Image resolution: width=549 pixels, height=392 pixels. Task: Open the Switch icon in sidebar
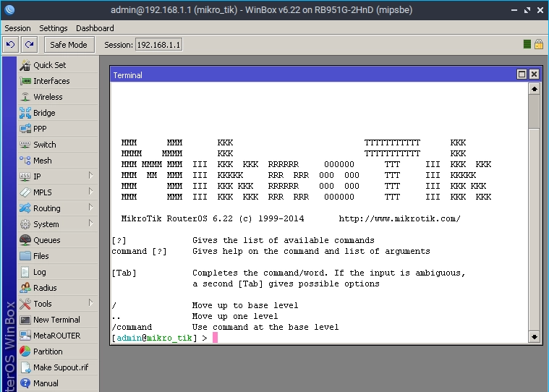pos(25,145)
